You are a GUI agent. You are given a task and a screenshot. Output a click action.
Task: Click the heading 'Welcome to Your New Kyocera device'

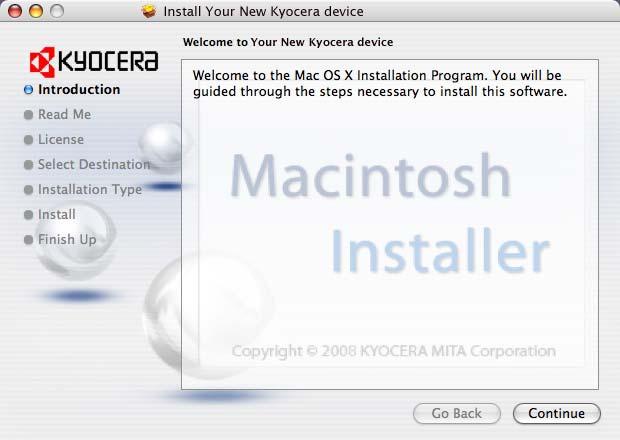click(288, 42)
